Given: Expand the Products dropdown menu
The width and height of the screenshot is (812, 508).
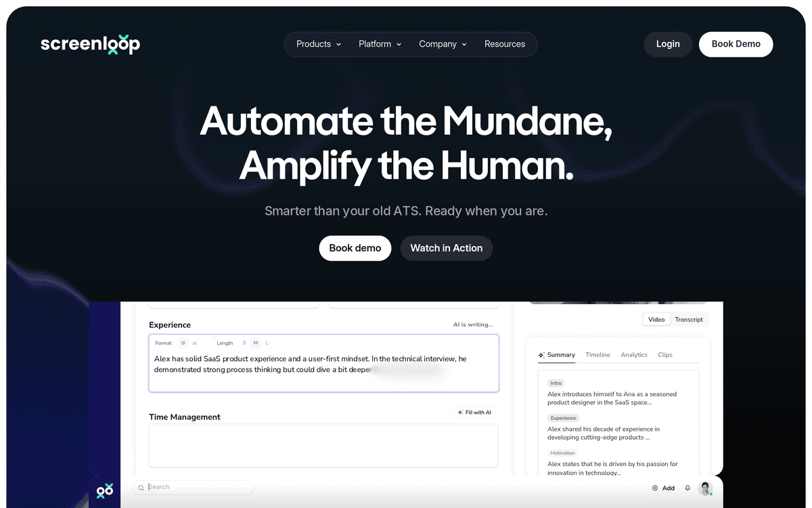Looking at the screenshot, I should coord(319,44).
